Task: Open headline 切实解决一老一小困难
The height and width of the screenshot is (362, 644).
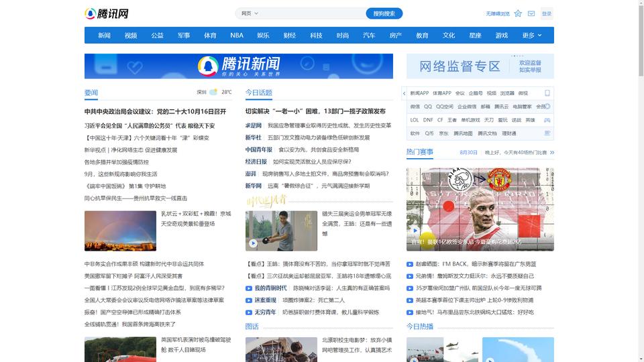Action: 315,111
